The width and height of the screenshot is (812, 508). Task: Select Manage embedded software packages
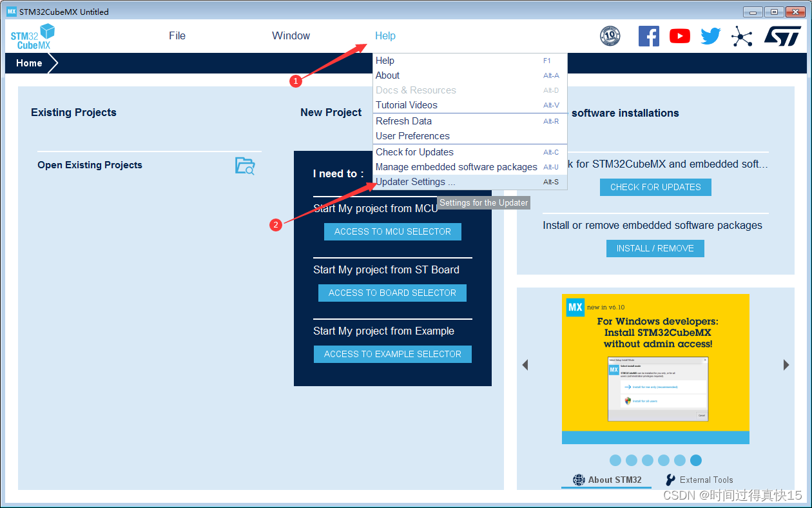(470, 167)
